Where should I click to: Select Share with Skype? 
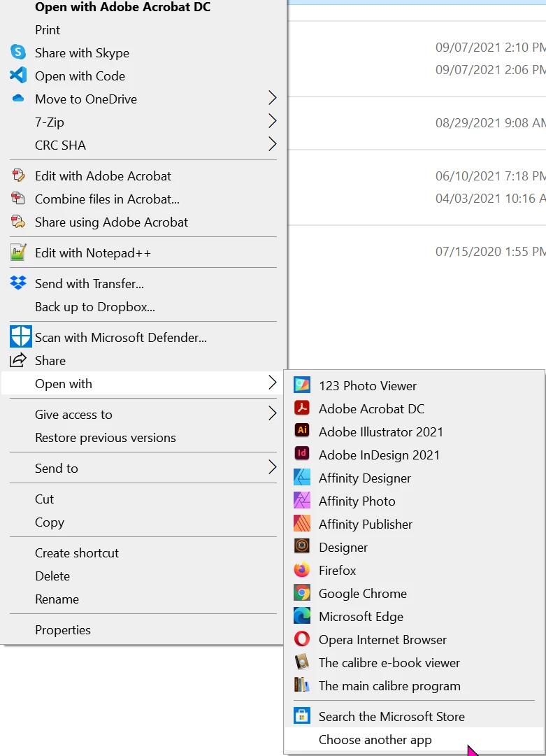[x=82, y=53]
